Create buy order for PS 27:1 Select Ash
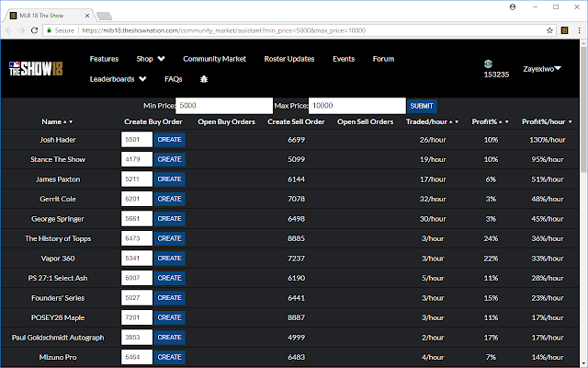Viewport: 588px width, 368px height. (x=169, y=278)
